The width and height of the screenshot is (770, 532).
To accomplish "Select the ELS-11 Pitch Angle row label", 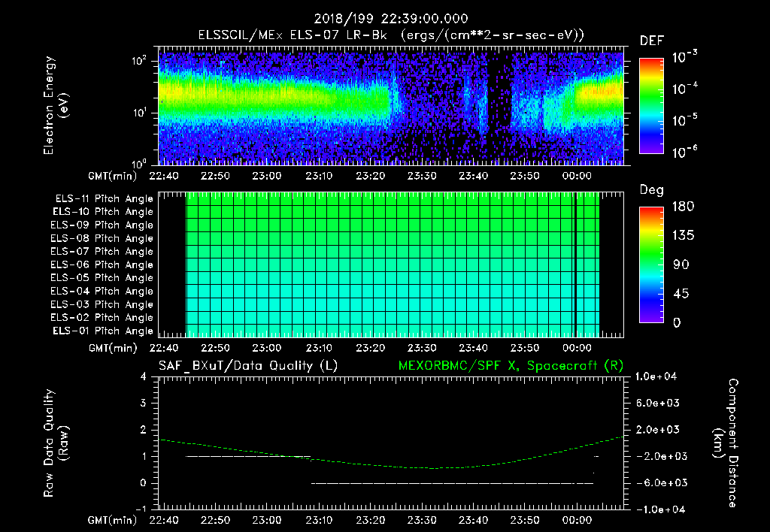I will [x=104, y=199].
